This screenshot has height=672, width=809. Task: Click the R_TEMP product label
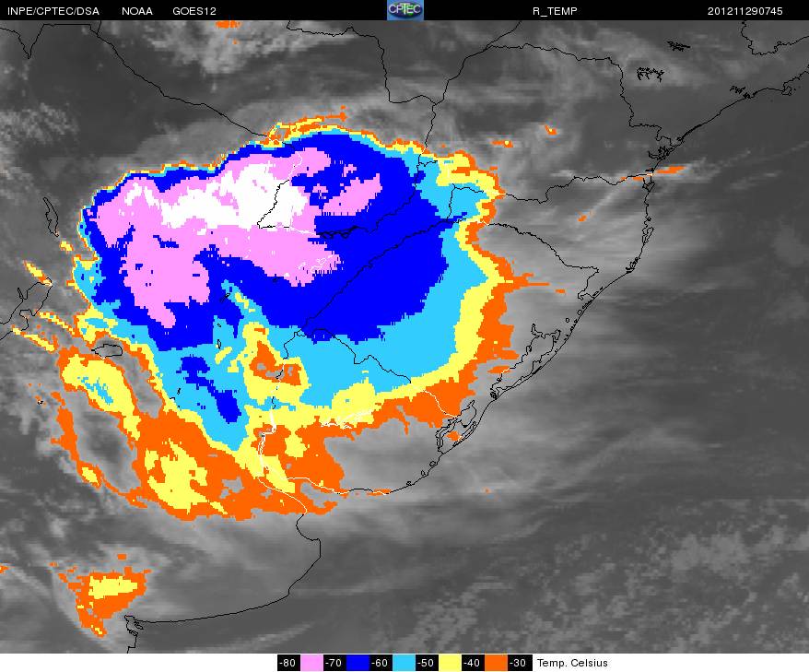555,11
